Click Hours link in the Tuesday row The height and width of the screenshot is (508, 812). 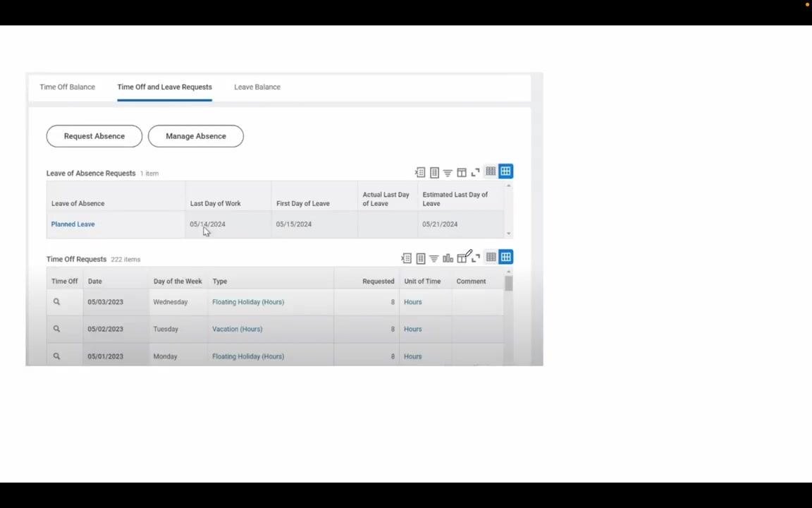[x=413, y=329]
